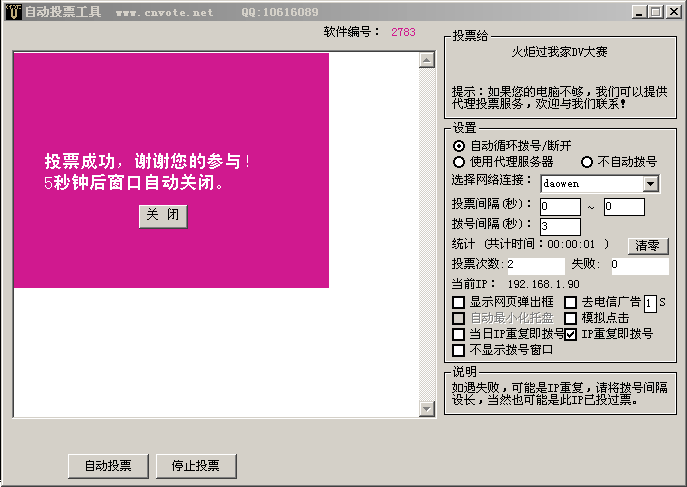Select the 自动循环拨号/断开 radio option
Image resolution: width=687 pixels, height=487 pixels.
pyautogui.click(x=460, y=145)
